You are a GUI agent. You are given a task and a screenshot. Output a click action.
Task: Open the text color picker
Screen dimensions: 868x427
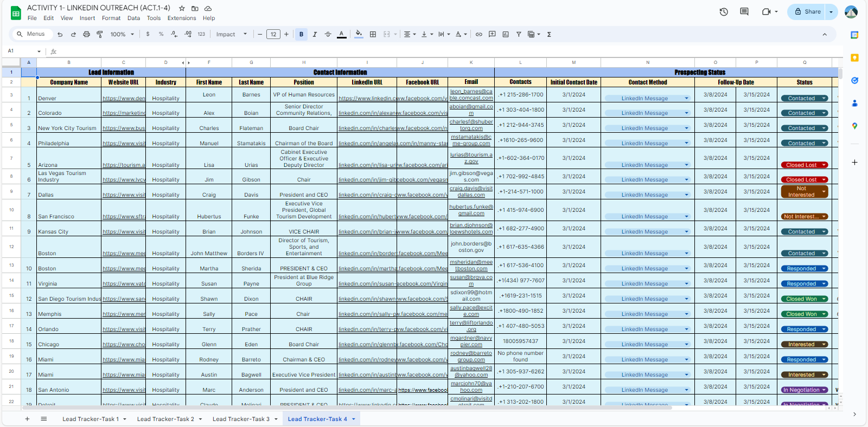pyautogui.click(x=341, y=34)
